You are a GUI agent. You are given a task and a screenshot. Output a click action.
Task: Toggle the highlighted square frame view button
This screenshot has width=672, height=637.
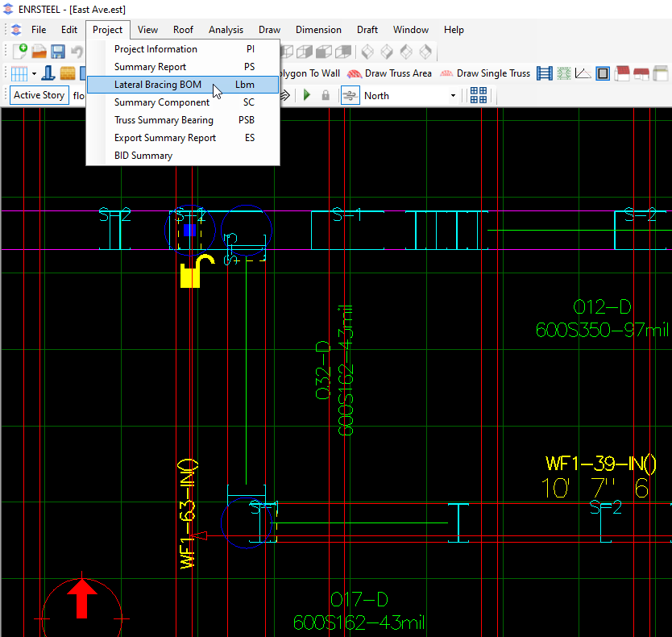[x=603, y=73]
